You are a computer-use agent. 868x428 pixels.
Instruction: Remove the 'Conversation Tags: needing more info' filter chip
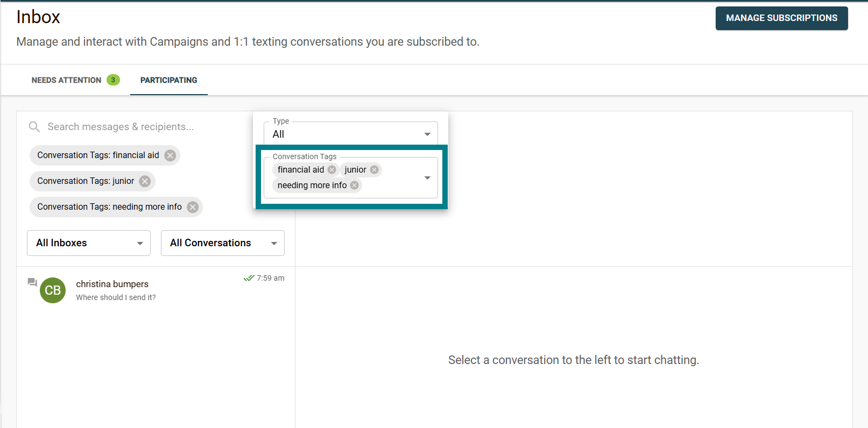coord(193,207)
